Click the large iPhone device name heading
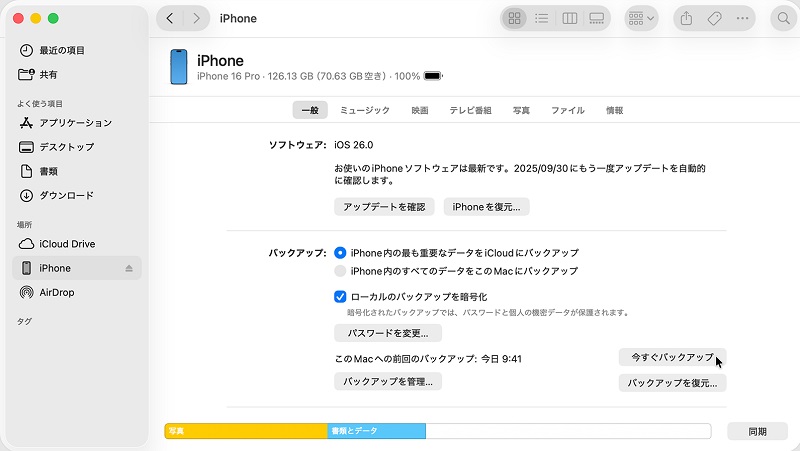 (x=220, y=60)
